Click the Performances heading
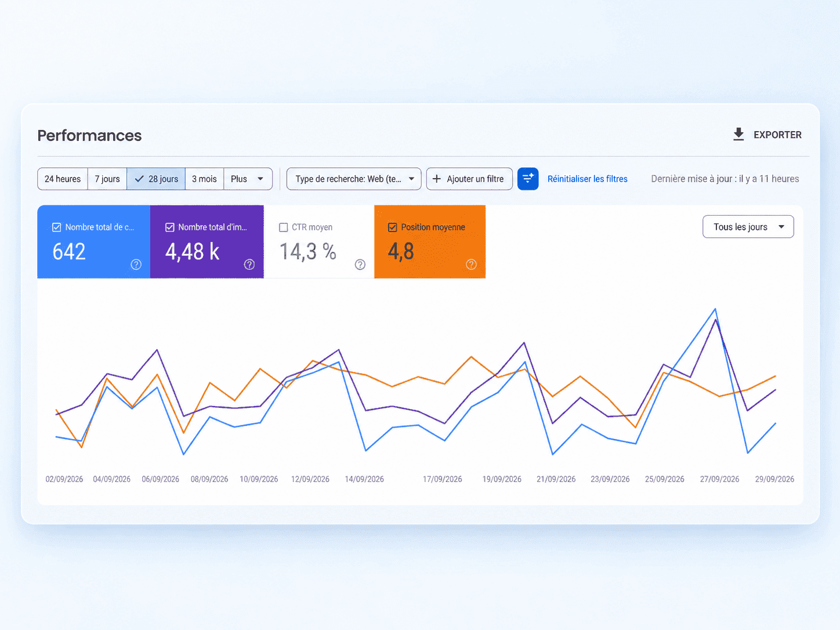The height and width of the screenshot is (630, 840). click(x=89, y=135)
